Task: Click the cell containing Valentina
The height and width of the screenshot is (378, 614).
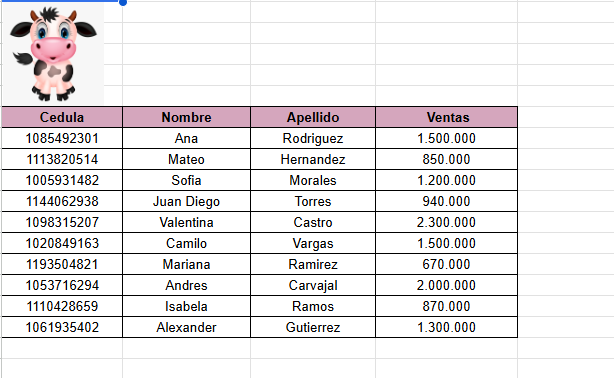Action: 186,222
